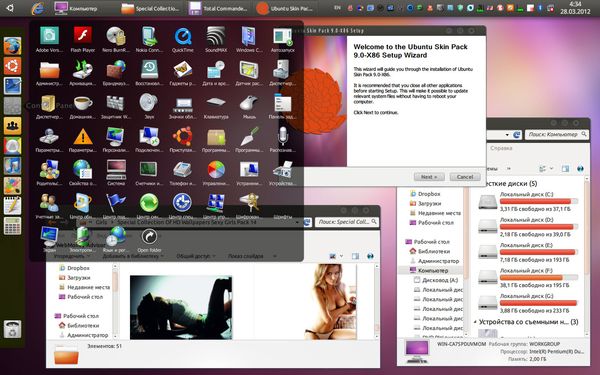The width and height of the screenshot is (600, 375).
Task: Launch Firefox from the left dock
Action: coord(12,46)
